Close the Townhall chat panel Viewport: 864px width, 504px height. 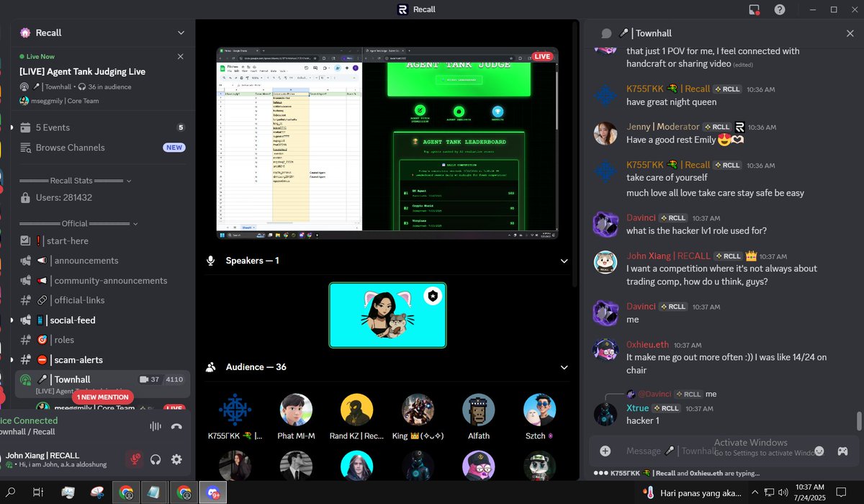[850, 33]
